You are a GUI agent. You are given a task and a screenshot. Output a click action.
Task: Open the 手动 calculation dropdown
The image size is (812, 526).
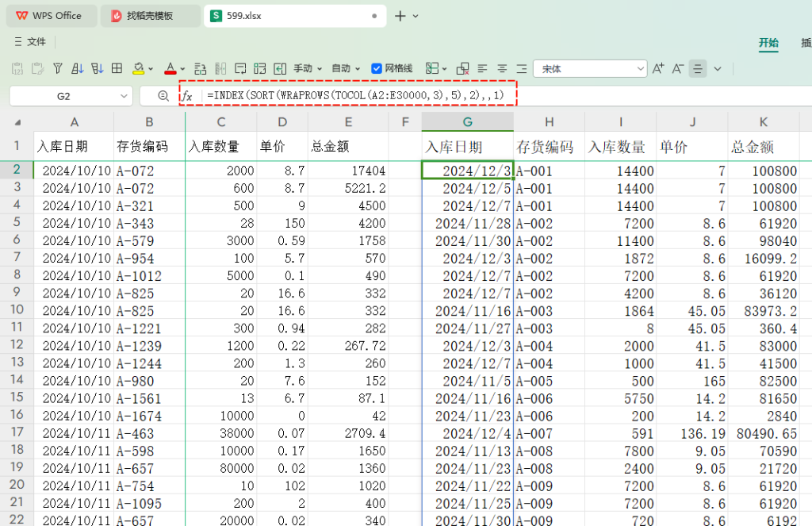click(308, 68)
